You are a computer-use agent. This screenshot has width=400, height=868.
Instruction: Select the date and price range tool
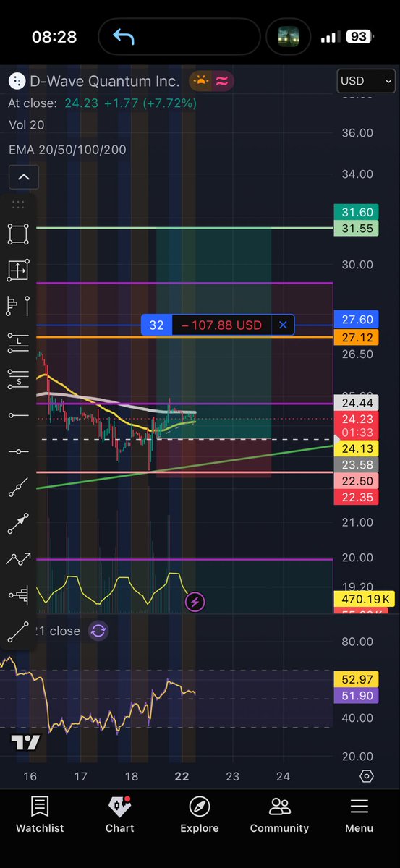coord(18,270)
